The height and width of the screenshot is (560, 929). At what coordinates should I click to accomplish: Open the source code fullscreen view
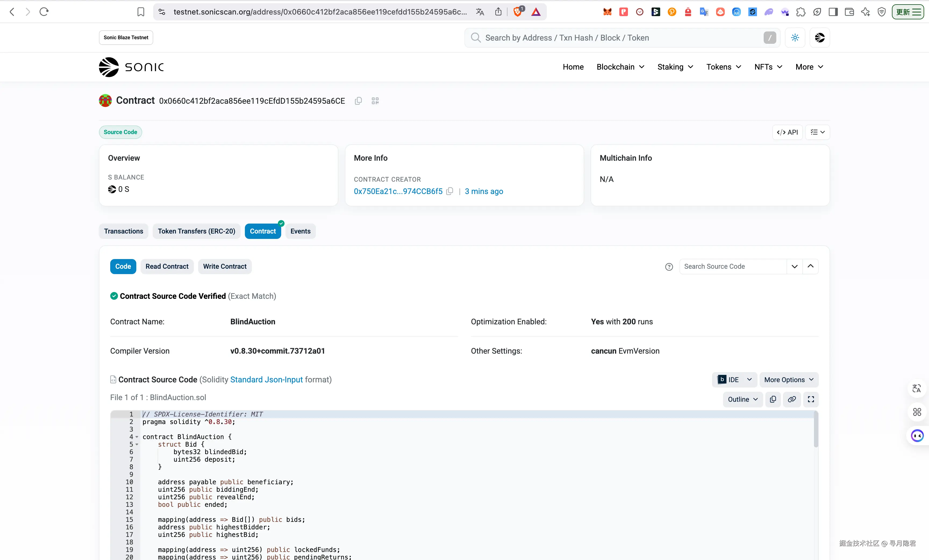tap(811, 399)
